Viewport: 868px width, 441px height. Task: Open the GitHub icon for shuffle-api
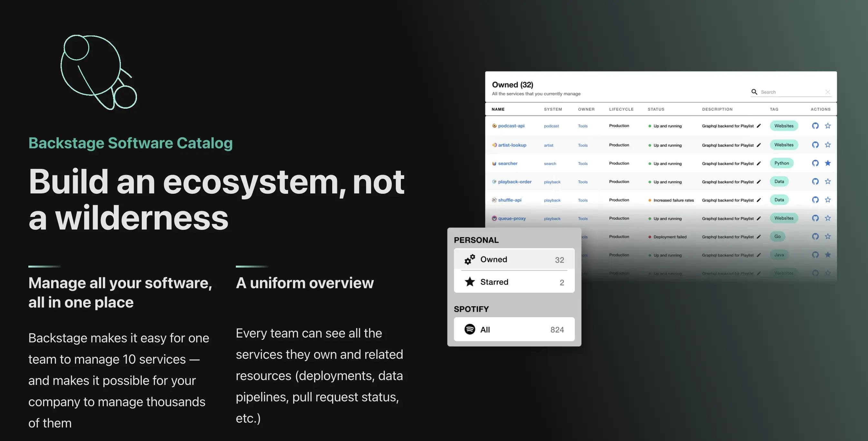point(816,200)
